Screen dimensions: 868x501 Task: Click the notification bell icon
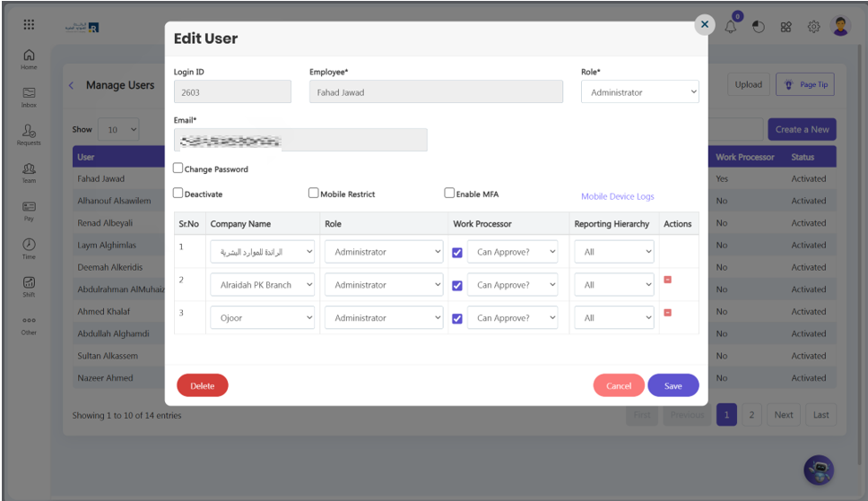click(731, 27)
